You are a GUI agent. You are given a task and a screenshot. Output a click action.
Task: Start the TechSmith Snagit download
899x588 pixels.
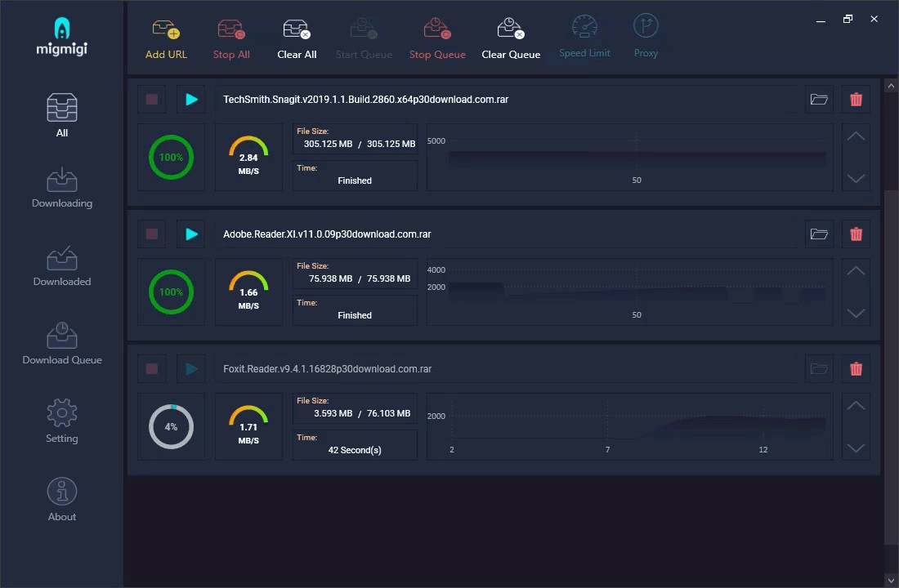click(x=191, y=99)
